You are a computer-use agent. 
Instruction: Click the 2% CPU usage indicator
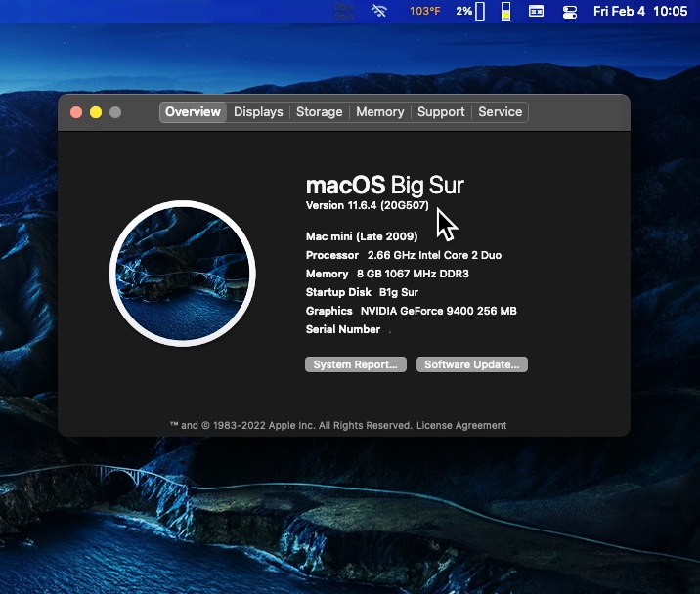pyautogui.click(x=470, y=11)
